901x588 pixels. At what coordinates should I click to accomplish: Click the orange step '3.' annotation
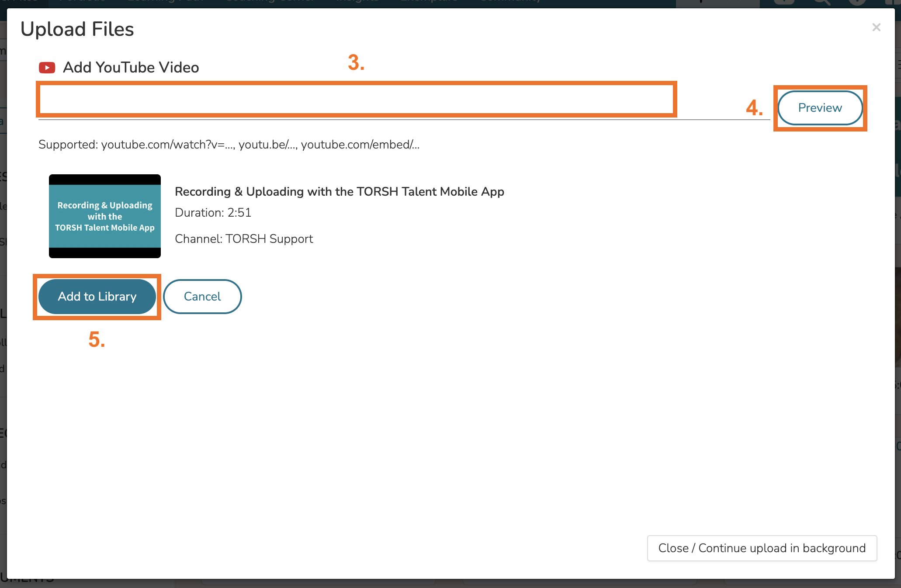(x=356, y=62)
